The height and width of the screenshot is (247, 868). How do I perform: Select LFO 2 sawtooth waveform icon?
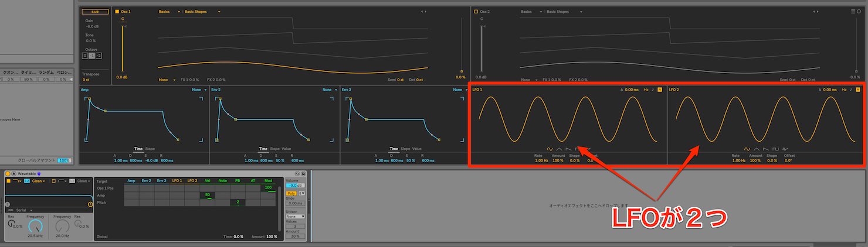[765, 149]
